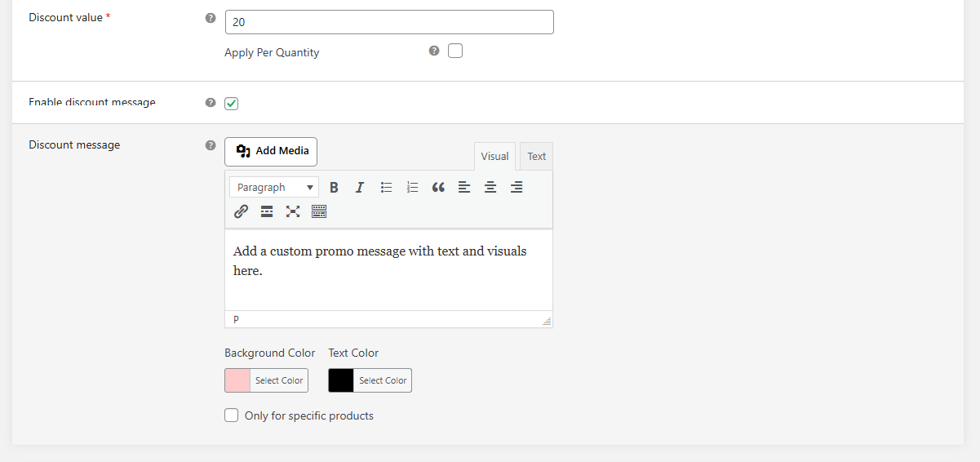Insert Read More tag
The height and width of the screenshot is (462, 980).
tap(267, 211)
